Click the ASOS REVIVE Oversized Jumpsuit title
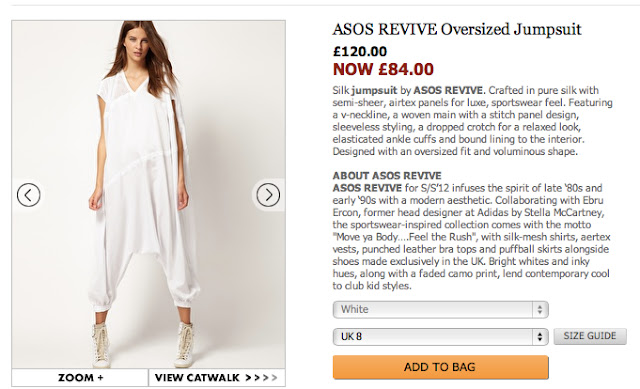This screenshot has height=389, width=640. (457, 30)
